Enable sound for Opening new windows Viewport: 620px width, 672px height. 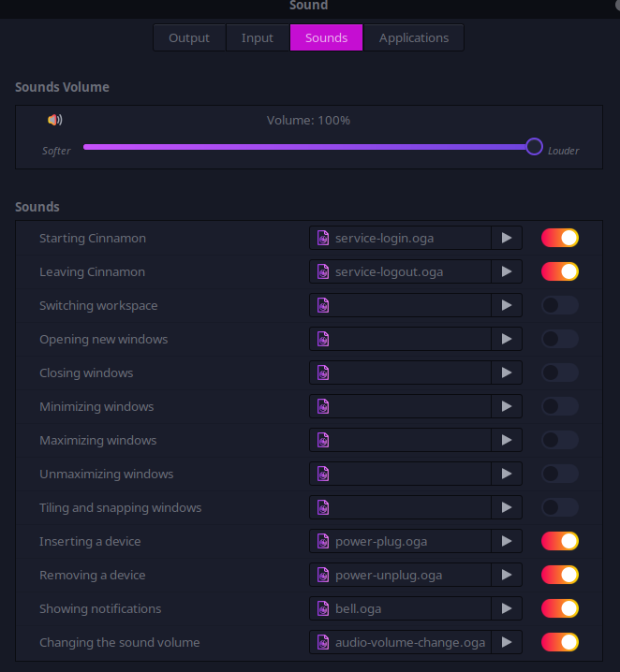coord(559,339)
